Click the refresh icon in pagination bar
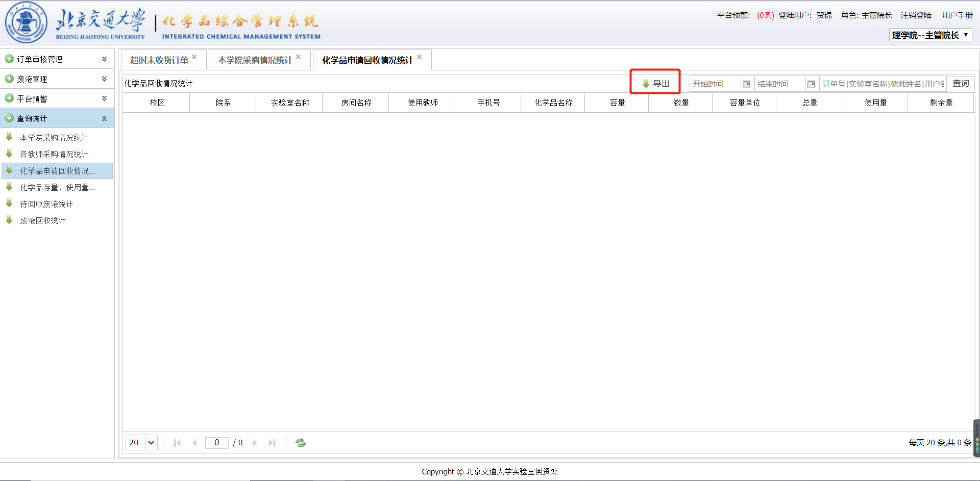This screenshot has height=481, width=980. point(301,443)
